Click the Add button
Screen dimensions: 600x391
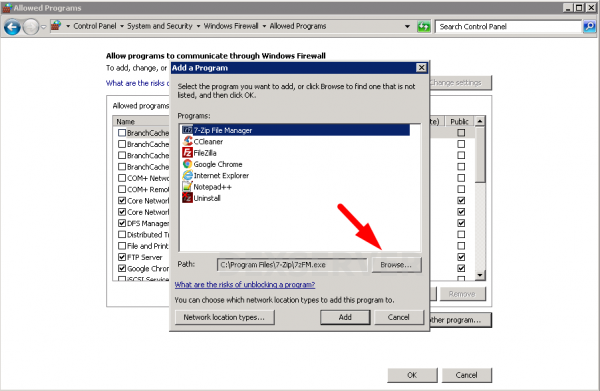(x=345, y=317)
